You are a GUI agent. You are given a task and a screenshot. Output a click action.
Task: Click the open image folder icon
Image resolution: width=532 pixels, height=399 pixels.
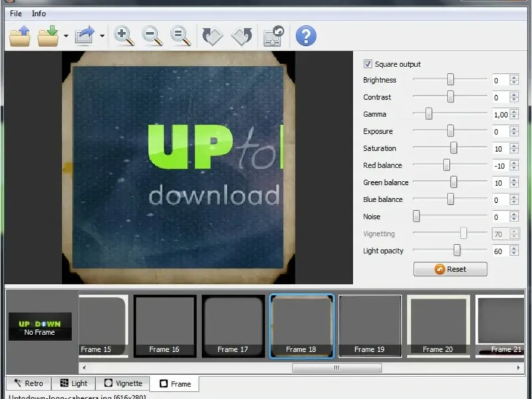tap(20, 36)
